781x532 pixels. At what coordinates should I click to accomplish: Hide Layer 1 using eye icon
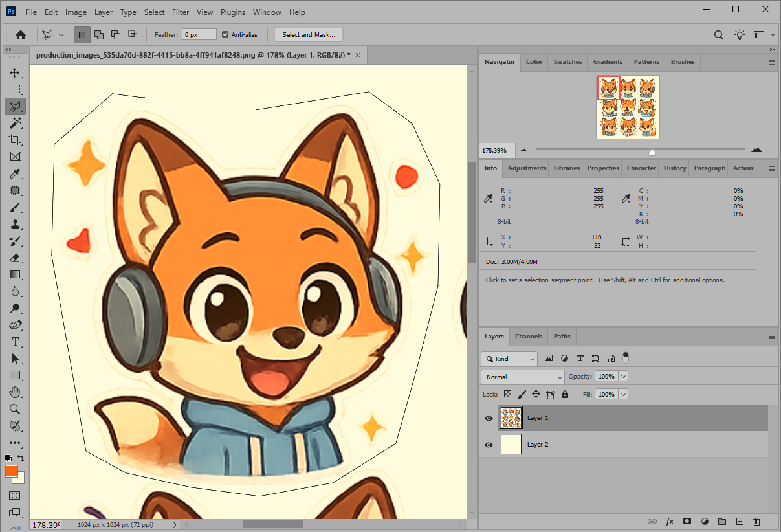point(489,418)
